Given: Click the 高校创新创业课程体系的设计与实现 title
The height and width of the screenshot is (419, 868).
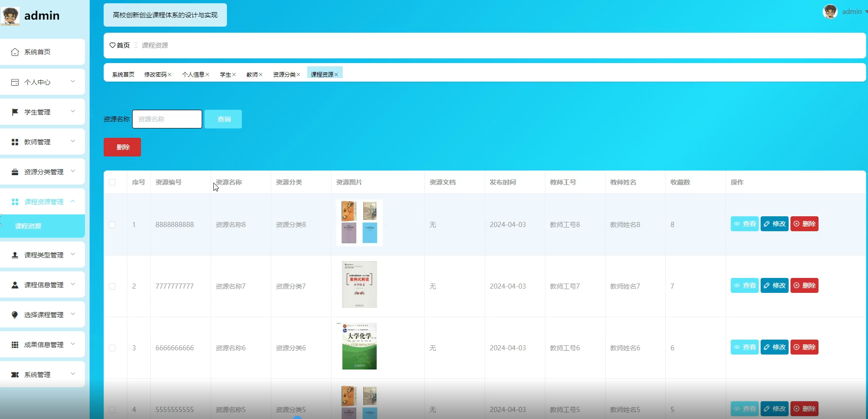Looking at the screenshot, I should (165, 15).
